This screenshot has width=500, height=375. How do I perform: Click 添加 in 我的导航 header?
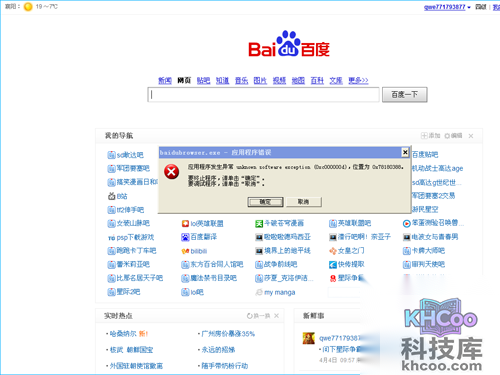431,135
